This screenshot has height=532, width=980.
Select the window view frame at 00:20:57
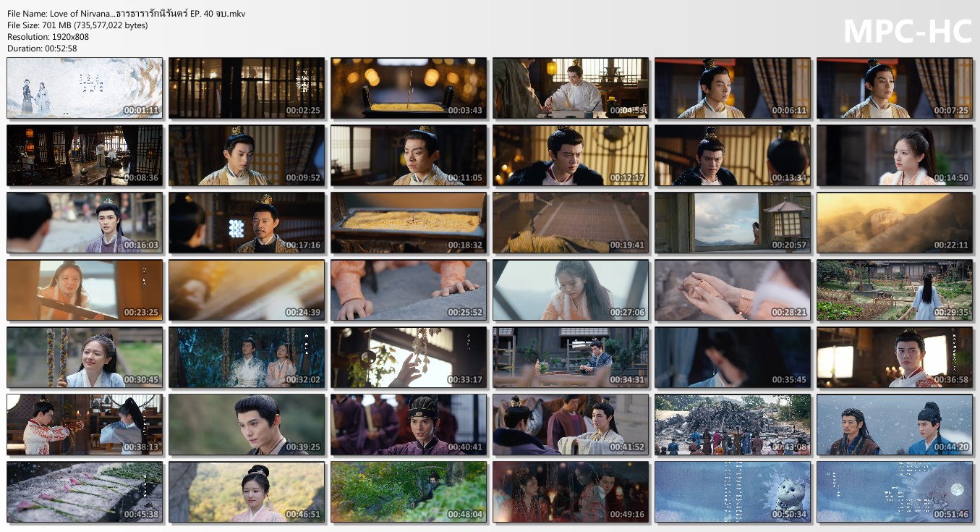point(733,222)
